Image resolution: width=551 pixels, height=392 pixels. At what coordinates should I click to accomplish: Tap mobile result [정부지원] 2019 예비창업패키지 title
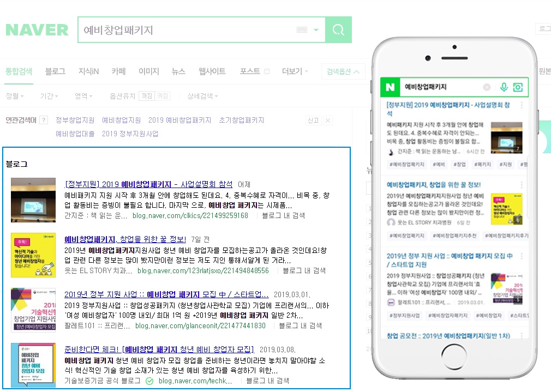pos(448,109)
